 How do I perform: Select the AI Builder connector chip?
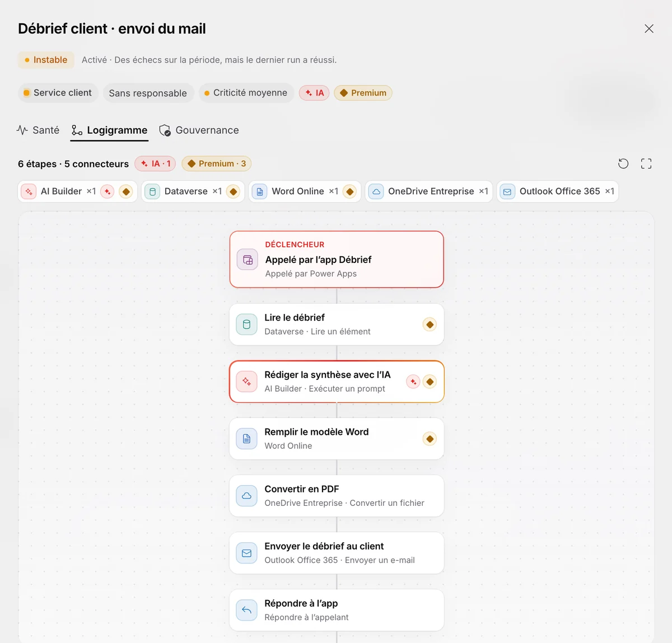(x=77, y=191)
